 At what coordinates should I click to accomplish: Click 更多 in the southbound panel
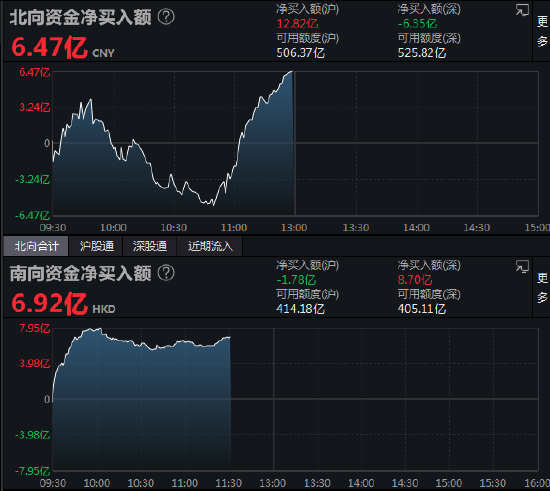pyautogui.click(x=542, y=288)
